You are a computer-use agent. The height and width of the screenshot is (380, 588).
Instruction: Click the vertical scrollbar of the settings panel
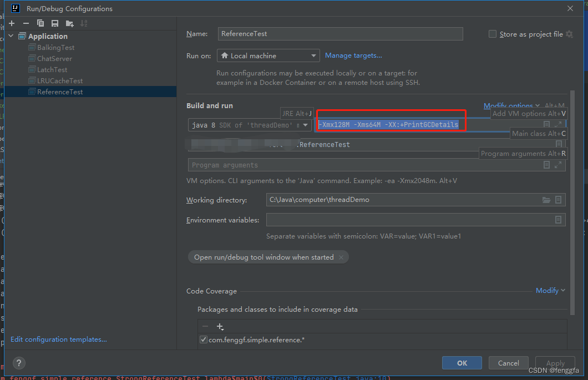point(572,202)
